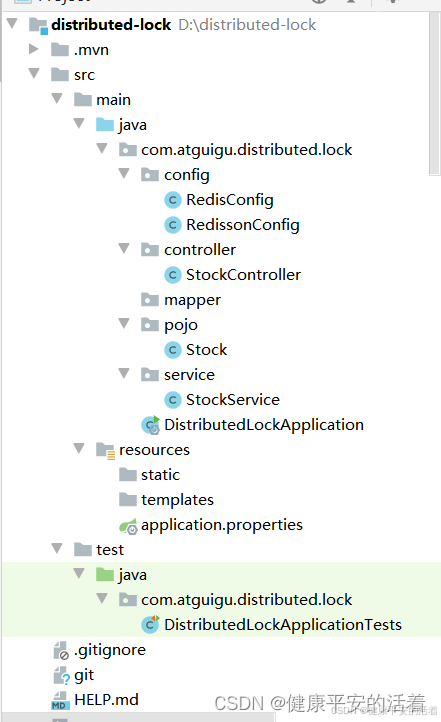441x722 pixels.
Task: Select the mapper package label
Action: 192,300
